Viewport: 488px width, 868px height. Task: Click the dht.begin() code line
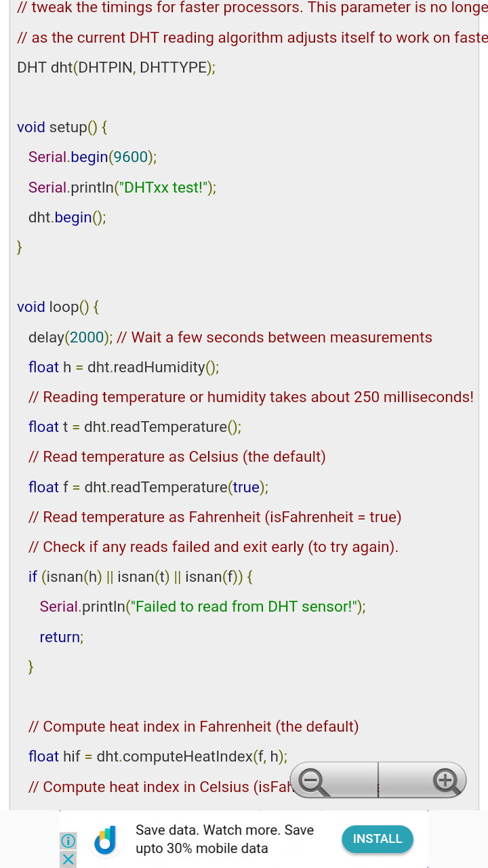(67, 217)
